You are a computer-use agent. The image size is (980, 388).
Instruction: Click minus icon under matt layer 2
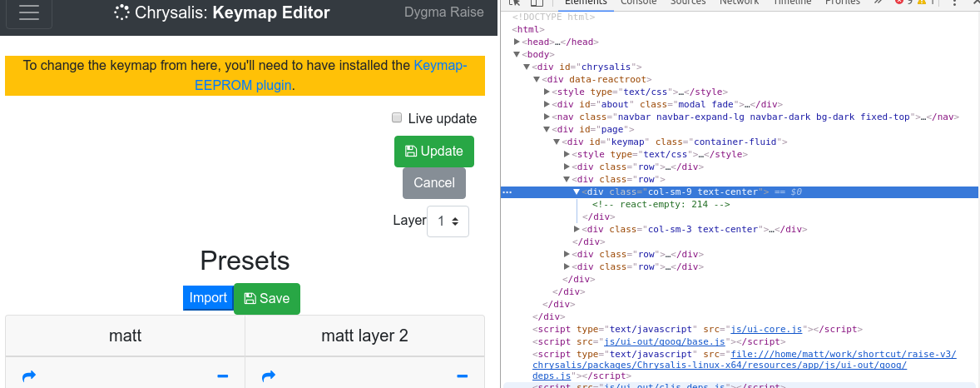pos(463,376)
